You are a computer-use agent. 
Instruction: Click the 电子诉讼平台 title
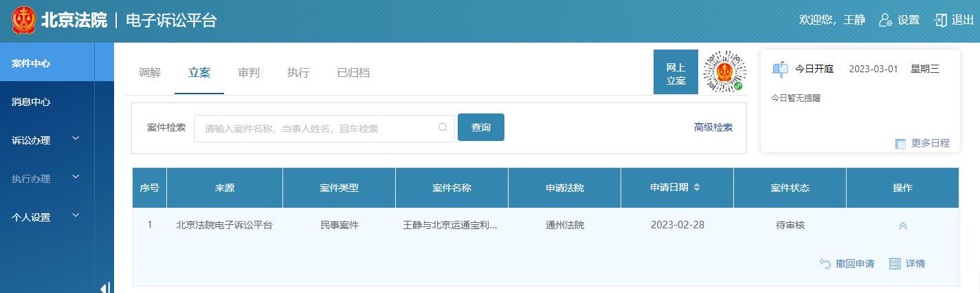(171, 21)
